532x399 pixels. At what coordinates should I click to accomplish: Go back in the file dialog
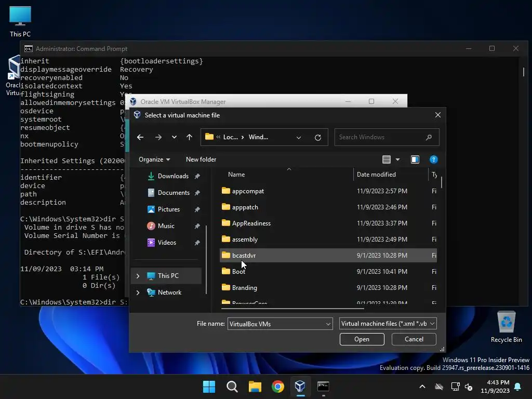[x=140, y=137]
